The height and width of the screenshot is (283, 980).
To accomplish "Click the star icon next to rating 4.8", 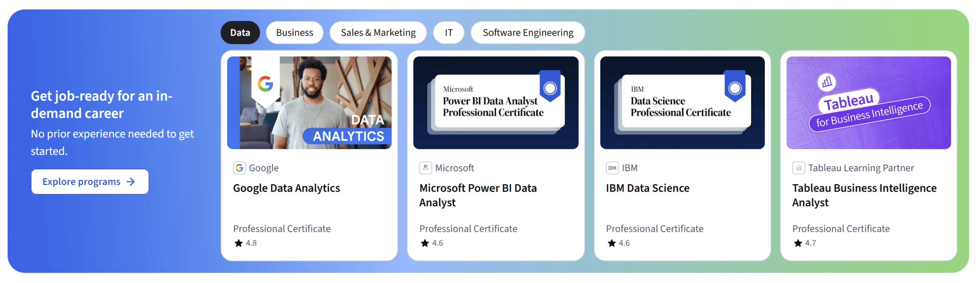I will [x=238, y=243].
